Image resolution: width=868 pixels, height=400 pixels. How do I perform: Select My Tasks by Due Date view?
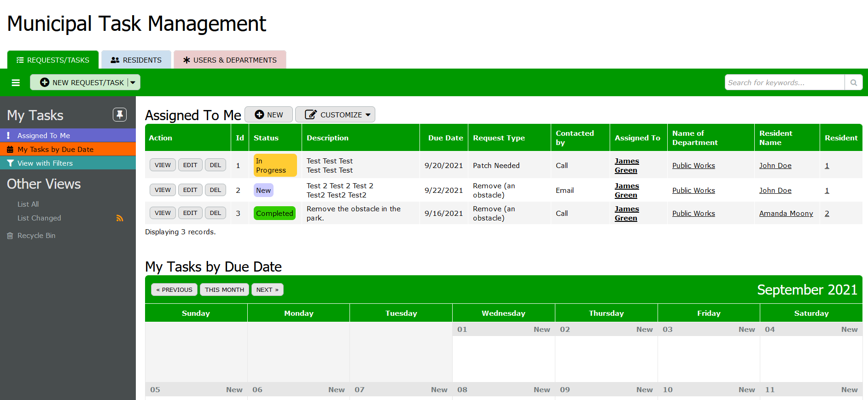(55, 150)
